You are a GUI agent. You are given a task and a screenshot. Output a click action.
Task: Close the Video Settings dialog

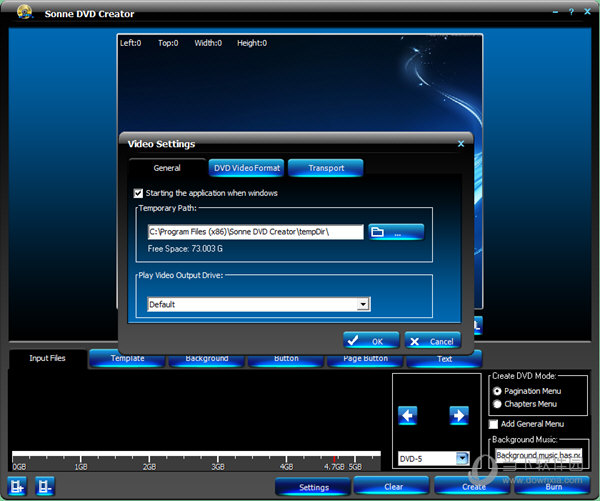(x=461, y=144)
